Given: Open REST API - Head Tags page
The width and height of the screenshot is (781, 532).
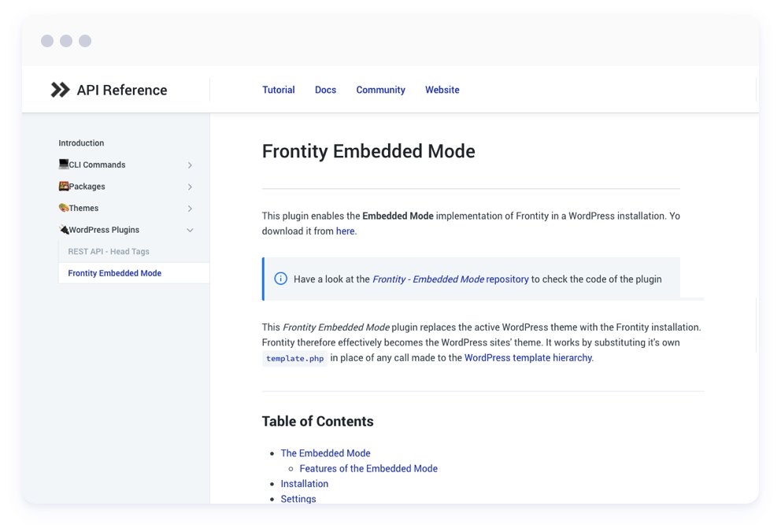Looking at the screenshot, I should pos(109,251).
